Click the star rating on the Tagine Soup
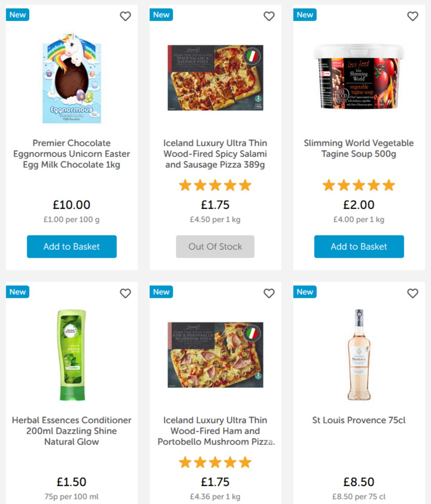431x504 pixels. tap(358, 185)
